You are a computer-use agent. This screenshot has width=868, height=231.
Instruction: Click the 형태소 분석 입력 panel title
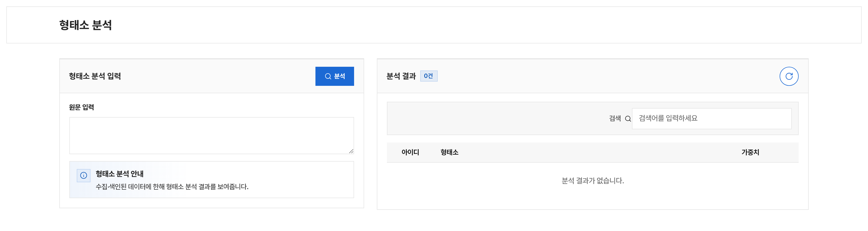[95, 76]
